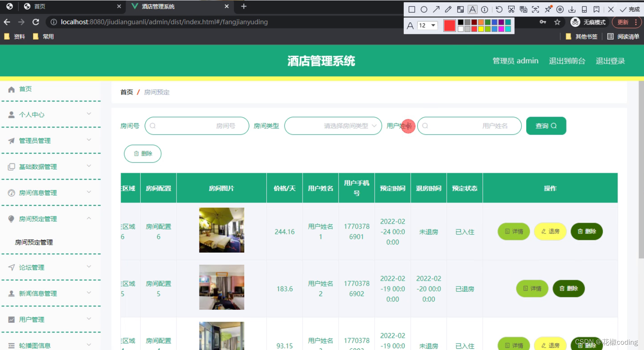The height and width of the screenshot is (350, 644).
Task: Click 详情 for the 用户姓名1 row
Action: pyautogui.click(x=514, y=231)
